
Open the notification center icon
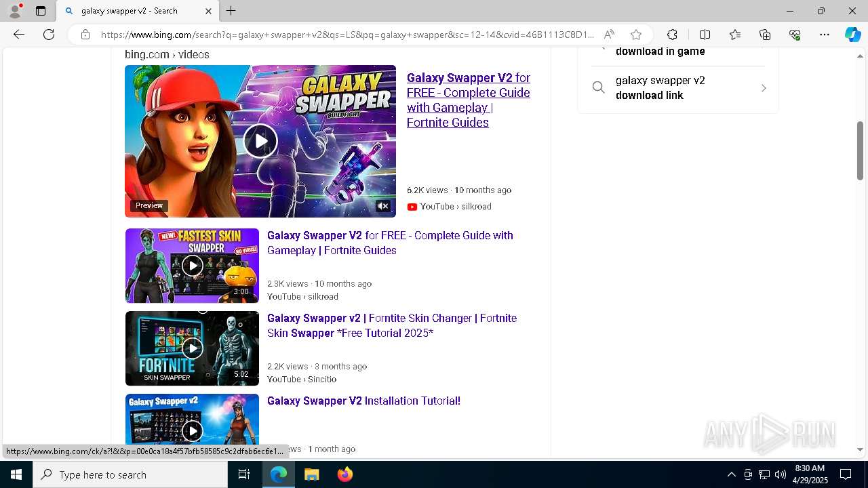point(846,474)
